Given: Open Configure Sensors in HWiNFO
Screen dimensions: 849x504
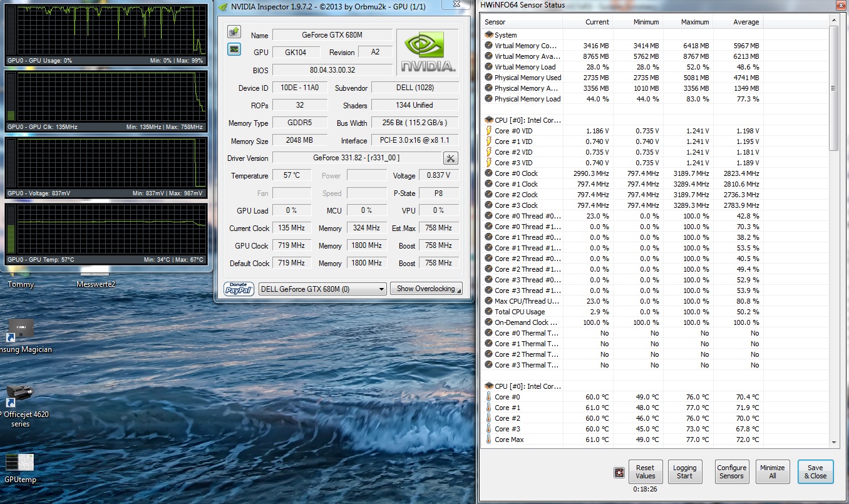Looking at the screenshot, I should click(x=732, y=471).
